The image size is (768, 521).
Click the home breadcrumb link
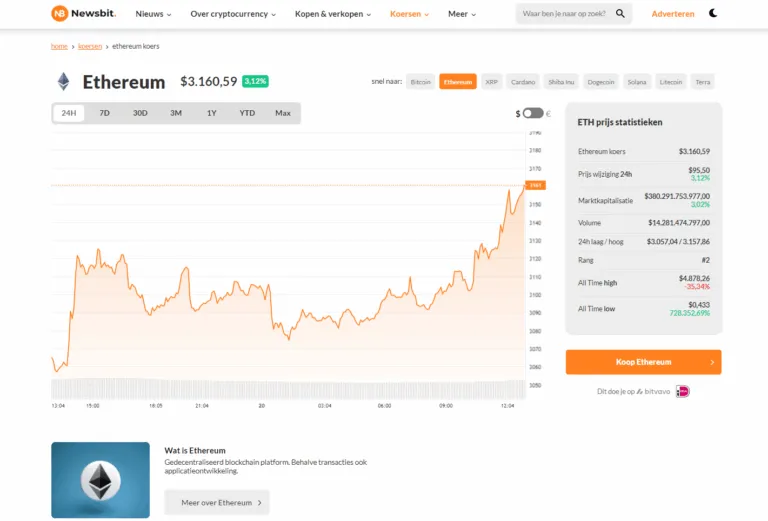pos(59,46)
